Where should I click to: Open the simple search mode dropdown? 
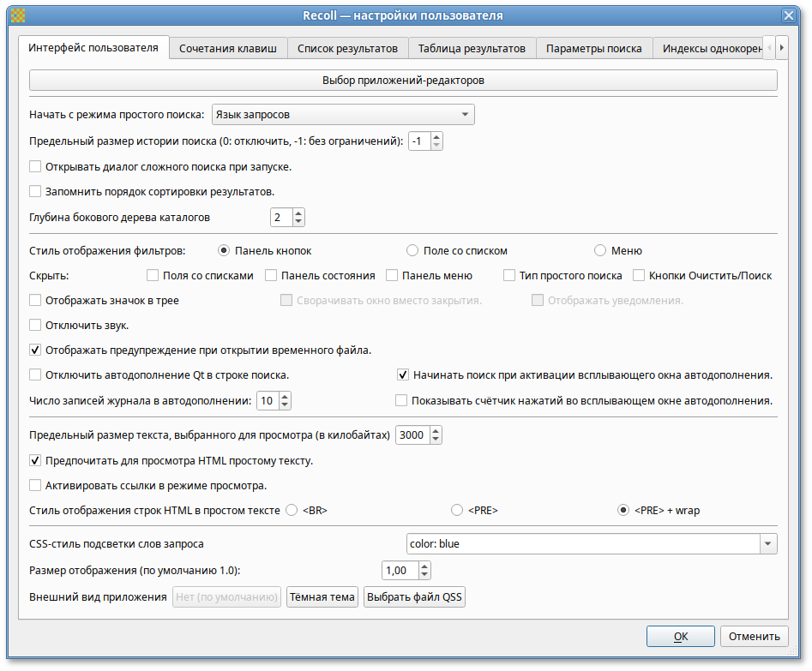pos(343,115)
